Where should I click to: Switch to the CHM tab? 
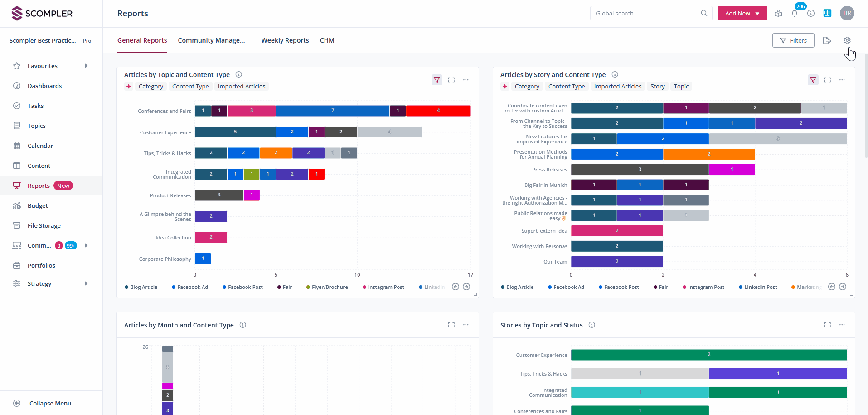pos(327,40)
